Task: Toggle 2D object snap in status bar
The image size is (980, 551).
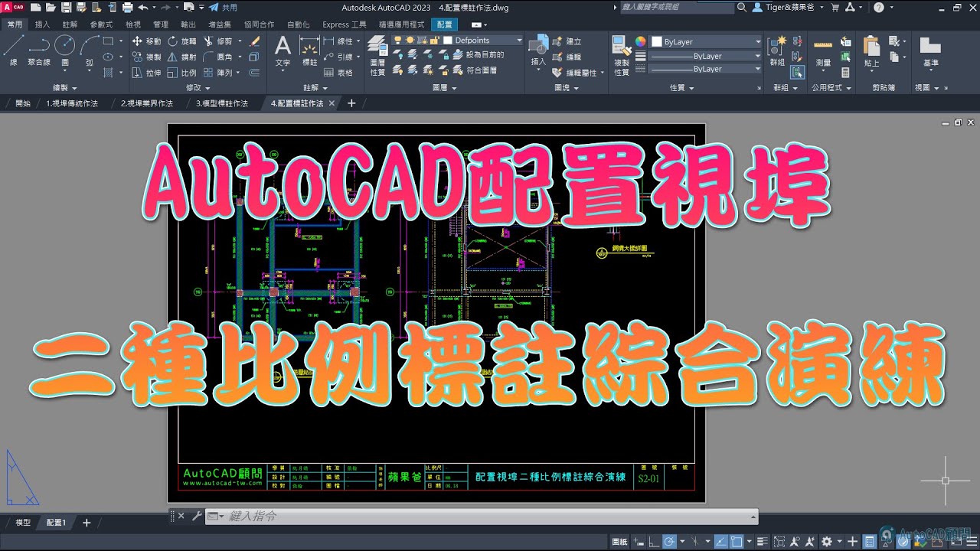Action: pos(735,542)
